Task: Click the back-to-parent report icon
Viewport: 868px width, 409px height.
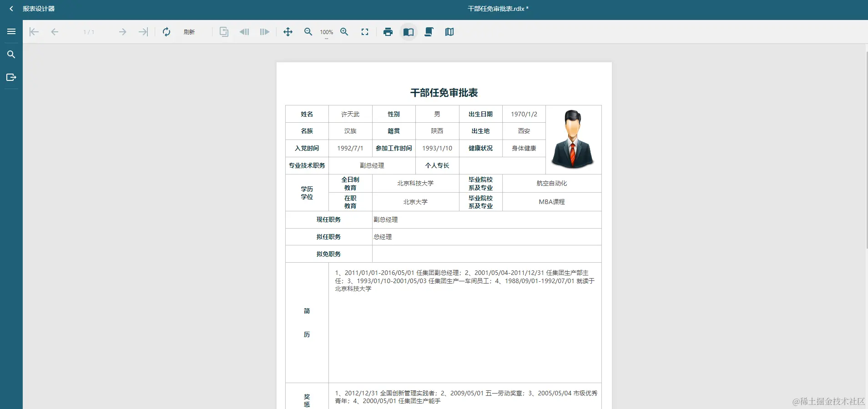Action: (x=224, y=32)
